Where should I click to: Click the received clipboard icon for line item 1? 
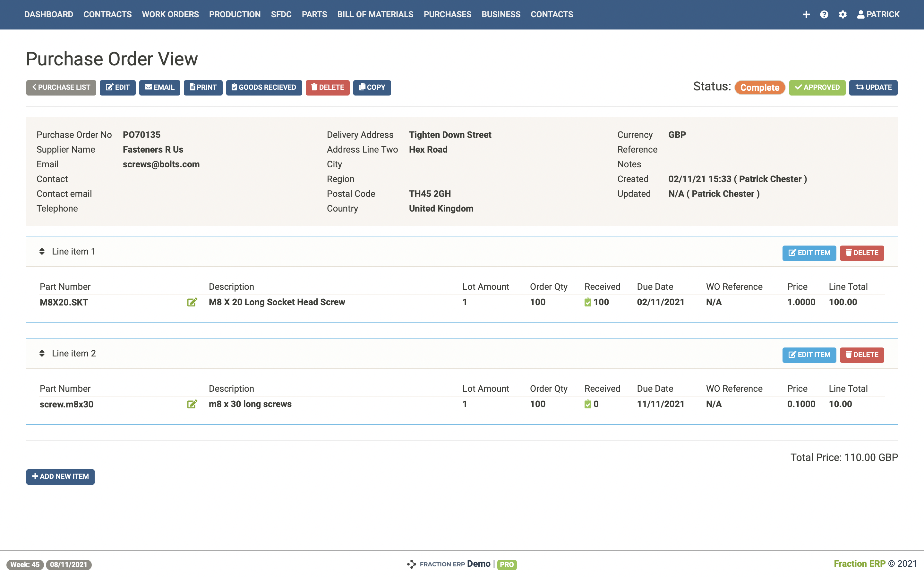point(588,302)
